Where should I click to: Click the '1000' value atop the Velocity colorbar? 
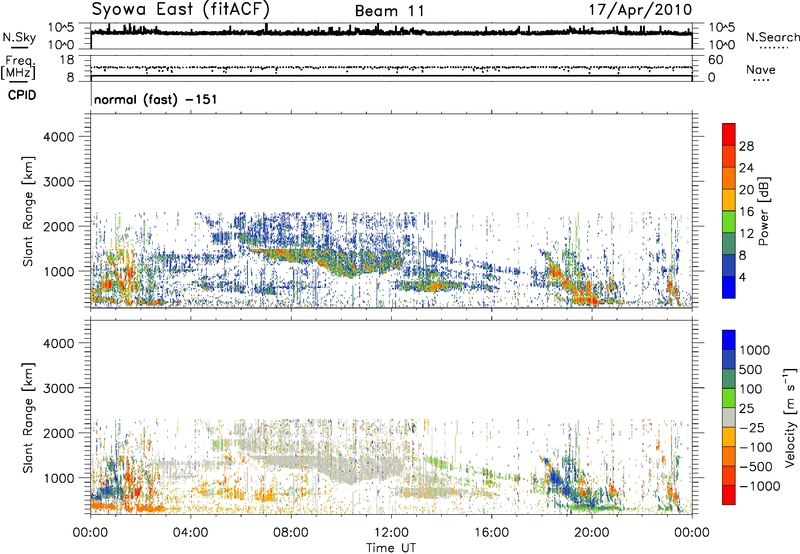pos(754,350)
